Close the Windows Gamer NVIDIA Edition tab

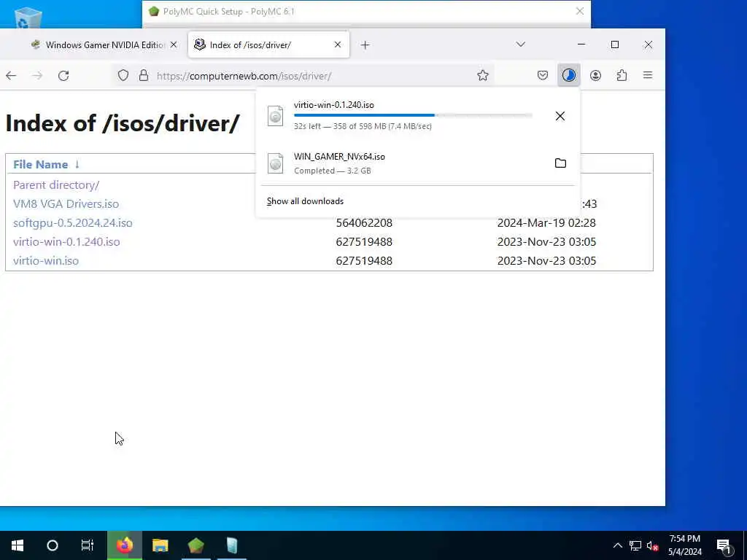click(174, 44)
